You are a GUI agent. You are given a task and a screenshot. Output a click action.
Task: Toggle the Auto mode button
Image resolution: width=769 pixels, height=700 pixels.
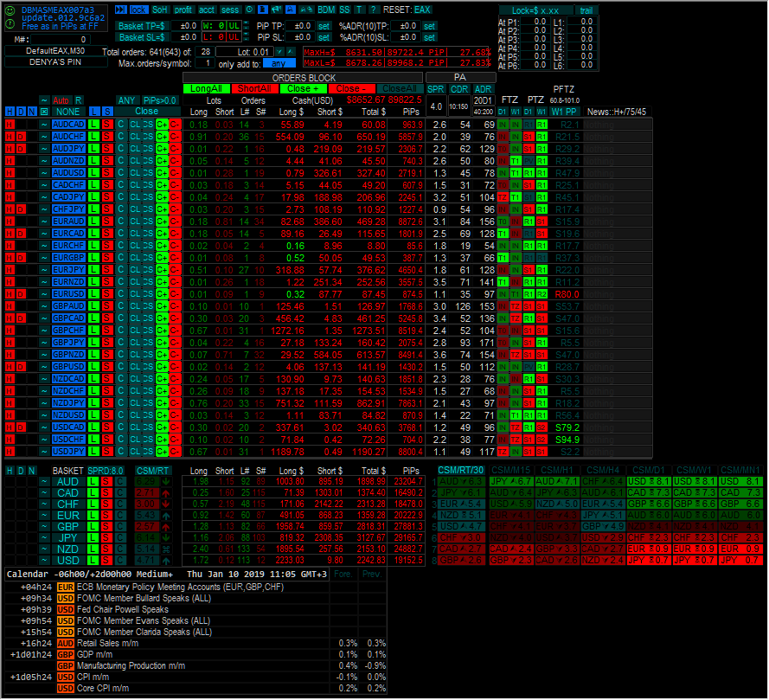click(61, 100)
